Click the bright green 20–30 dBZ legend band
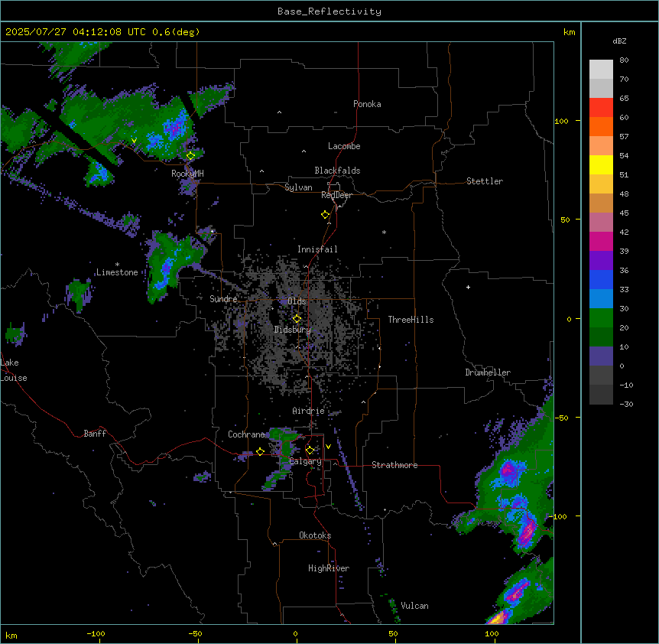The width and height of the screenshot is (659, 644). 601,318
